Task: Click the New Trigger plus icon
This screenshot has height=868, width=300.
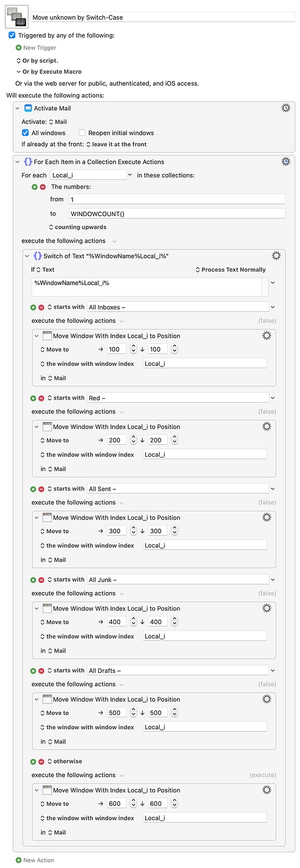Action: tap(19, 48)
